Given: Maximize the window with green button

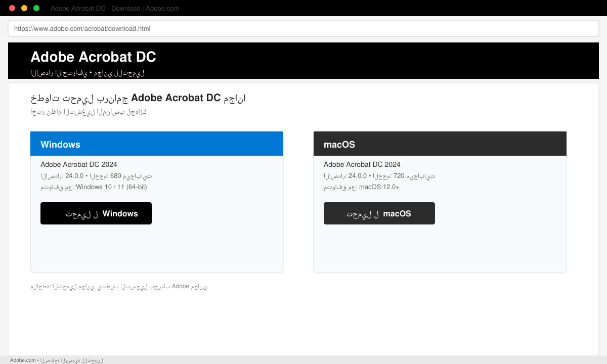Looking at the screenshot, I should point(36,8).
